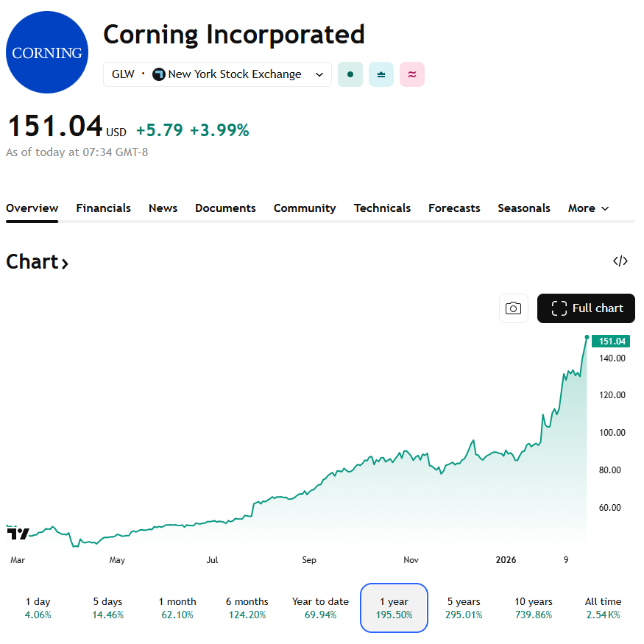Click the 100.00 price axis label
The image size is (644, 644).
(612, 433)
